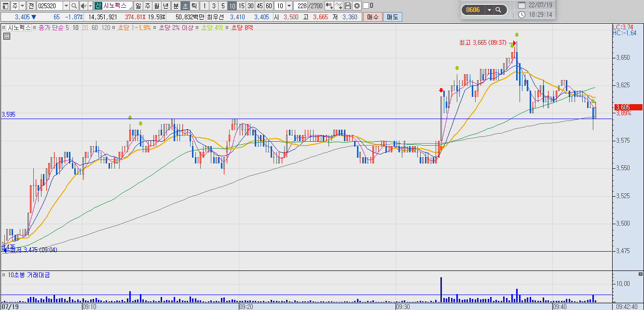This screenshot has width=644, height=310.
Task: Open the dropdown next to speaker icon
Action: [90, 6]
